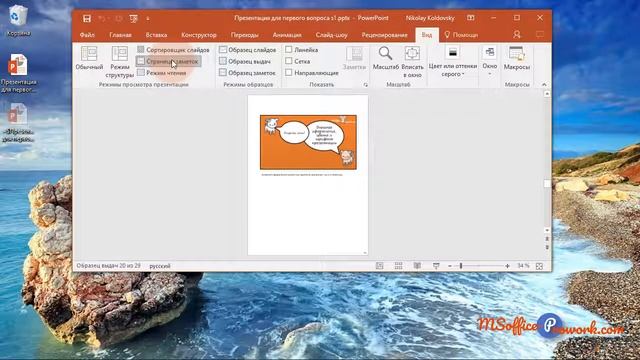Save the presentation from the quick access toolbar
Viewport: 640px width, 360px height.
click(x=87, y=18)
